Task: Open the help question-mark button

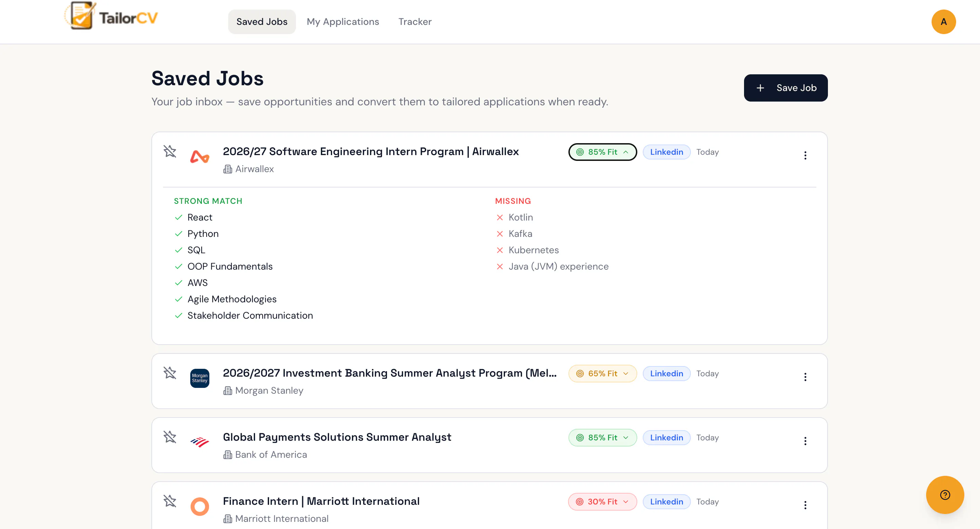Action: [x=945, y=495]
